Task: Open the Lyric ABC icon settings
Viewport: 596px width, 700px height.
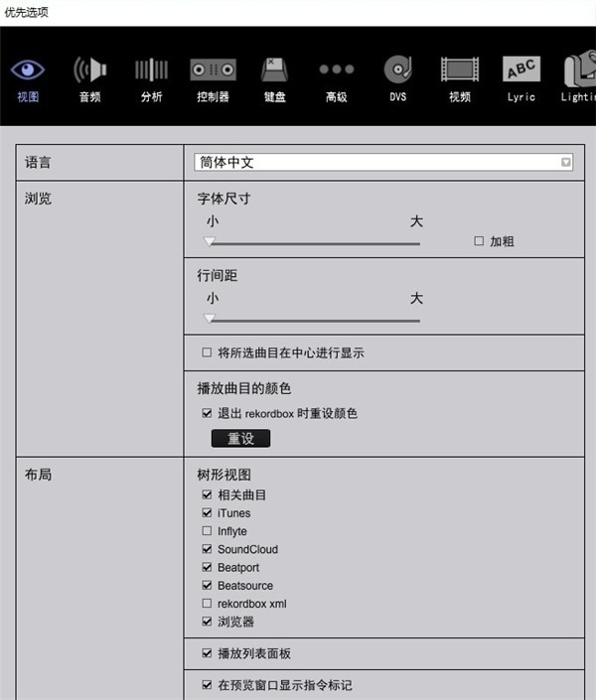Action: 521,79
